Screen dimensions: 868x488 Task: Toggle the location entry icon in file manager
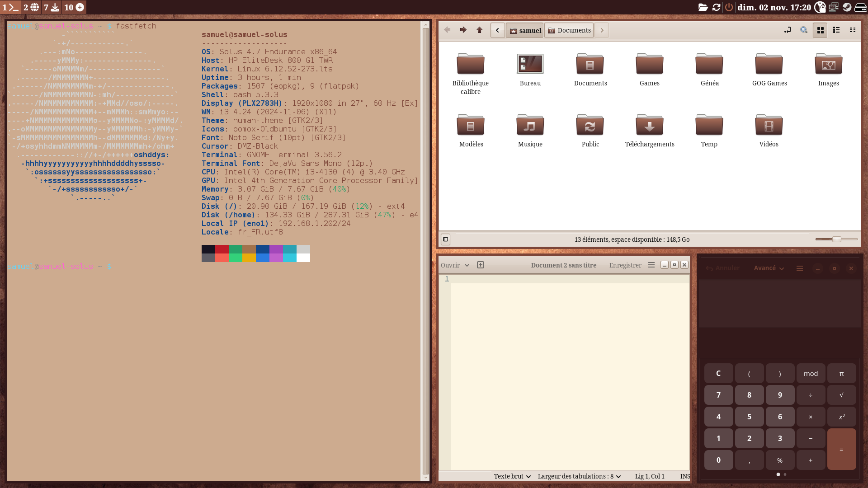(x=788, y=30)
